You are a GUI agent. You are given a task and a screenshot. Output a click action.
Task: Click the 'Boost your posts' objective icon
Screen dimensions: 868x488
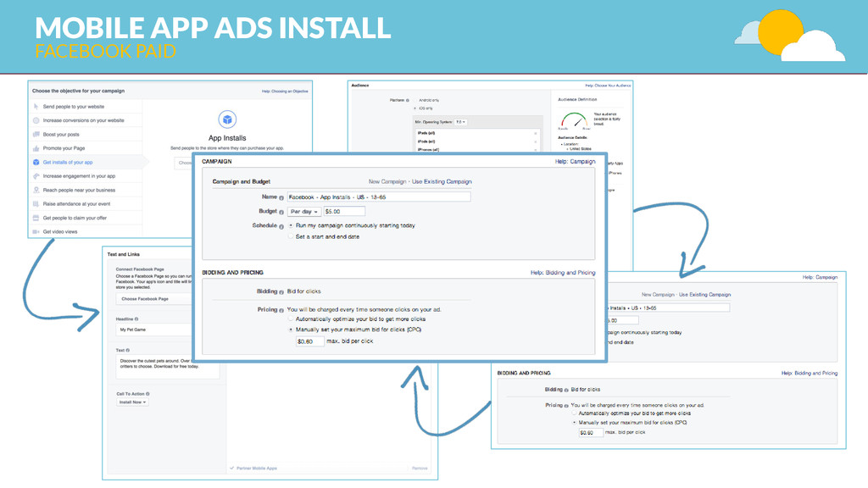[x=36, y=135]
